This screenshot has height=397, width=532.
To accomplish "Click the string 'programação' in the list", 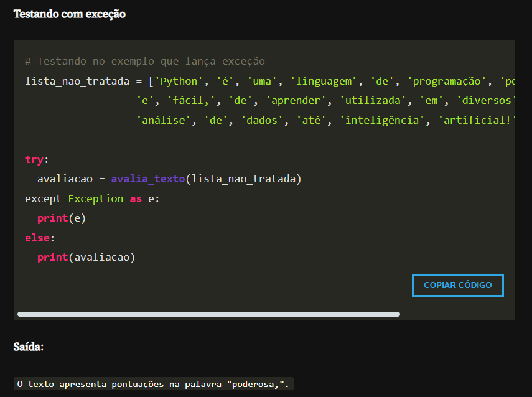I will point(447,82).
